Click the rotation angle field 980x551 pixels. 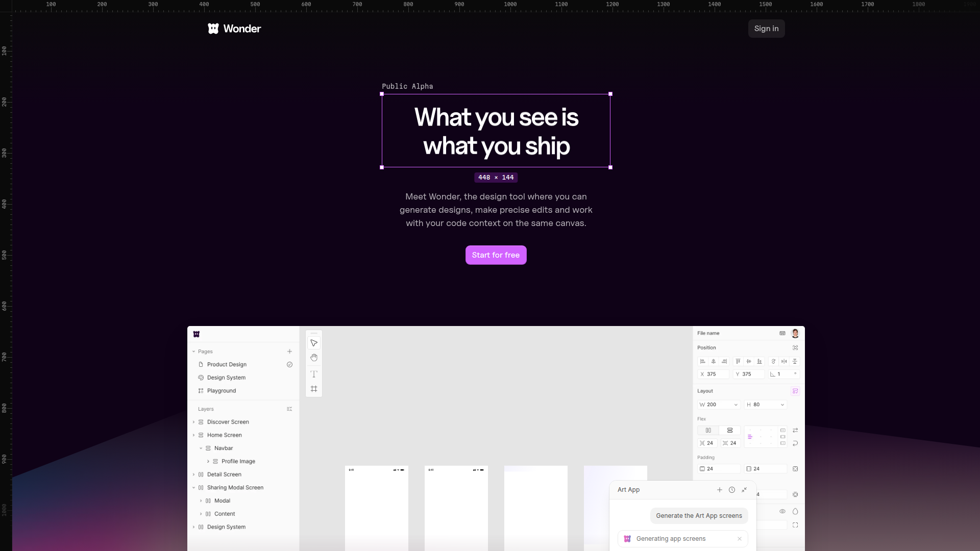click(784, 374)
